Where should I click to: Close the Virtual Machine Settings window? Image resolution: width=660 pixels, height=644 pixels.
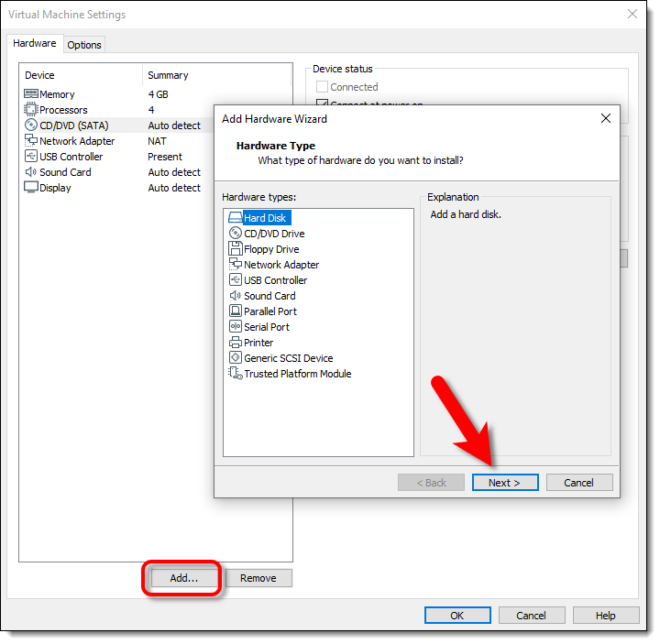tap(632, 14)
